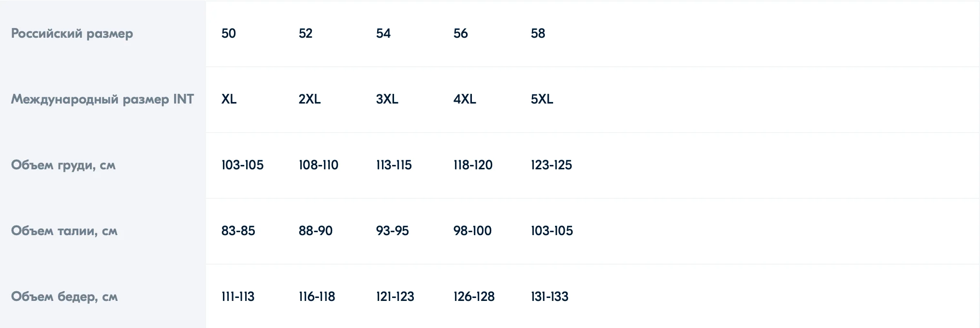Click the 4XL size cell
Viewport: 980px width, 328px height.
pyautogui.click(x=465, y=99)
